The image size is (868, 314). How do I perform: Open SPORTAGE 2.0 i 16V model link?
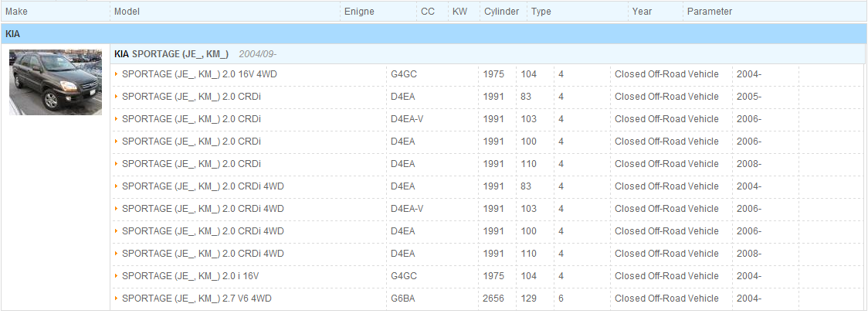[191, 276]
